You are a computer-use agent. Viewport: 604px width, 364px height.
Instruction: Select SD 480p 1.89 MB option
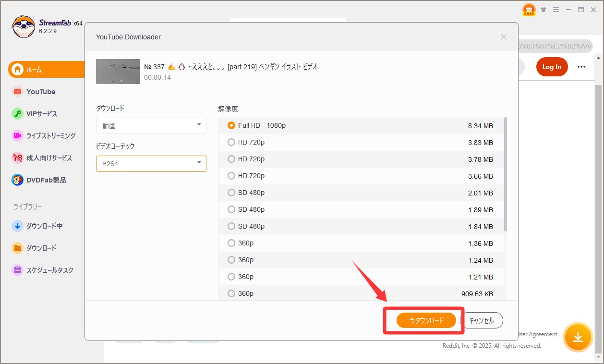[361, 209]
